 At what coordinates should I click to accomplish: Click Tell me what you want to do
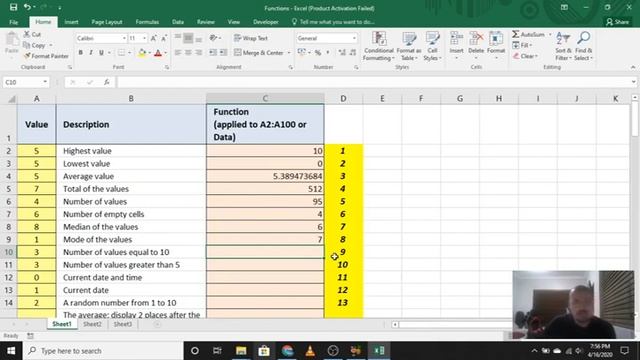(333, 22)
